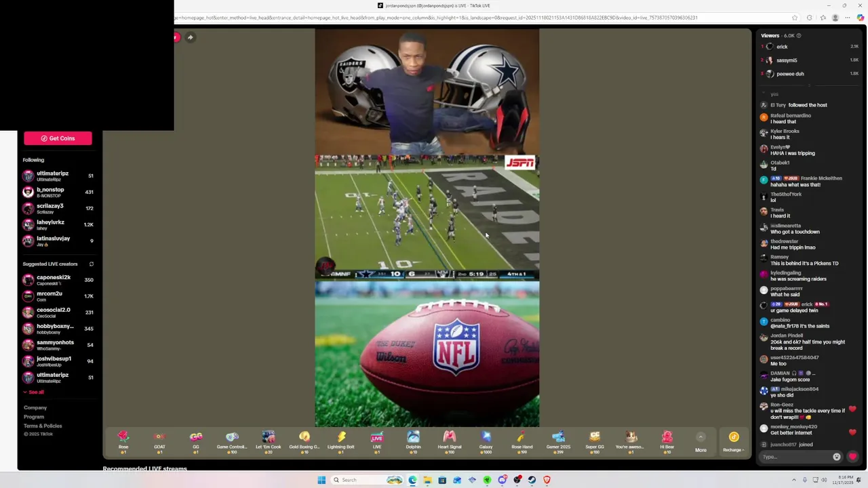Send the You're awesome gift

[x=631, y=441]
